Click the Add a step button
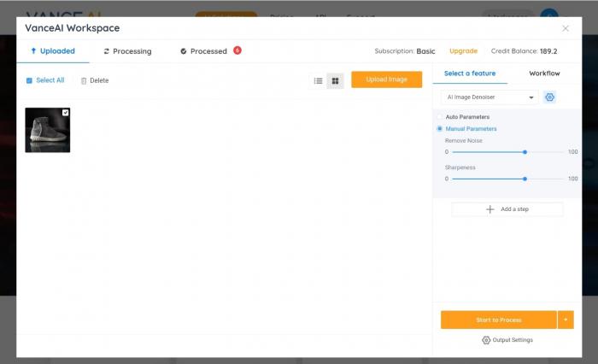598x364 pixels. (507, 209)
